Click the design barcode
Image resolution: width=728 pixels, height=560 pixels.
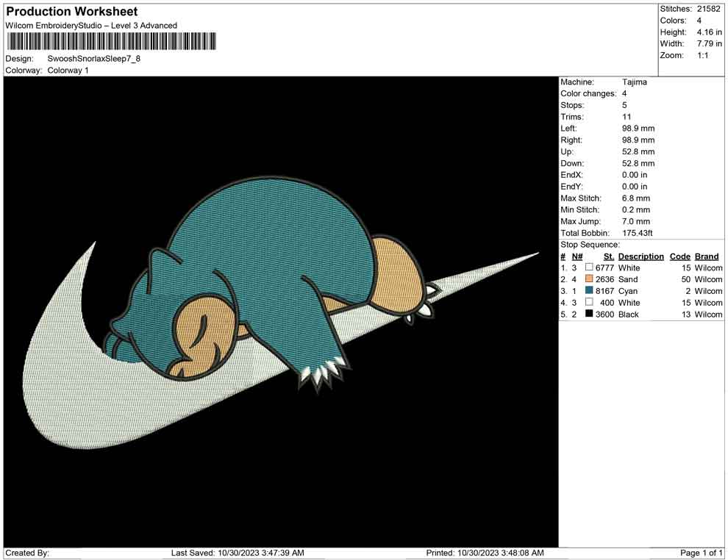(111, 41)
